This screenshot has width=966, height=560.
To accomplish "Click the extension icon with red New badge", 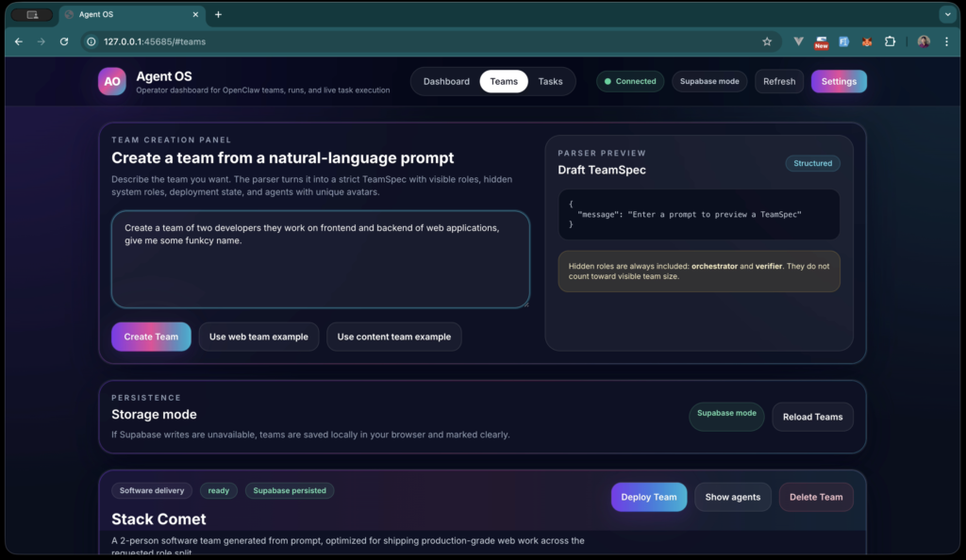I will point(820,41).
